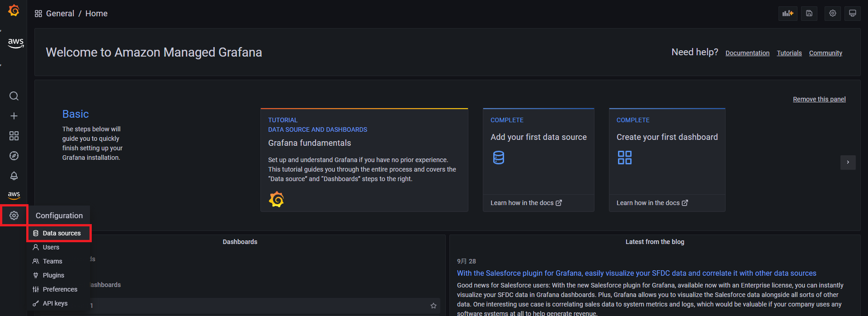The height and width of the screenshot is (316, 868).
Task: Choose Plugins in the Configuration menu
Action: (x=53, y=275)
